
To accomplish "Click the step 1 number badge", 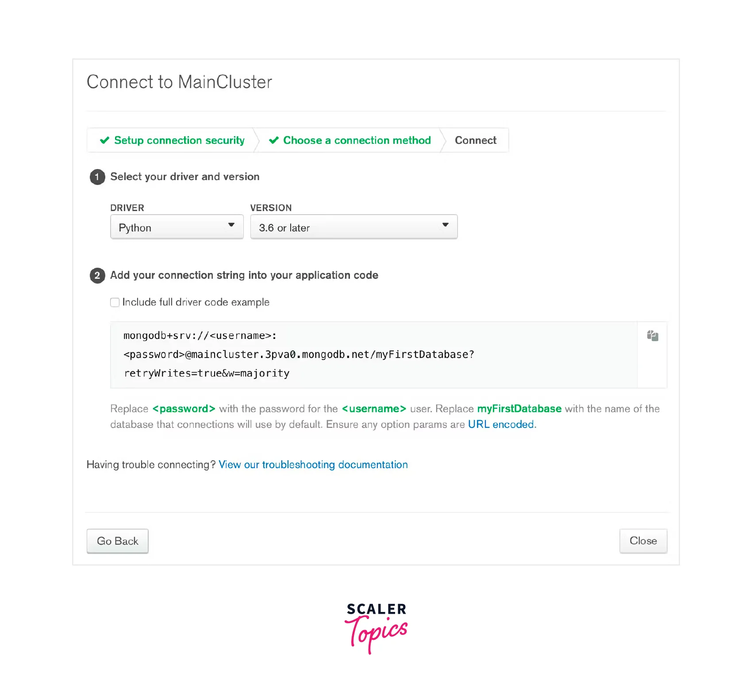I will [97, 177].
